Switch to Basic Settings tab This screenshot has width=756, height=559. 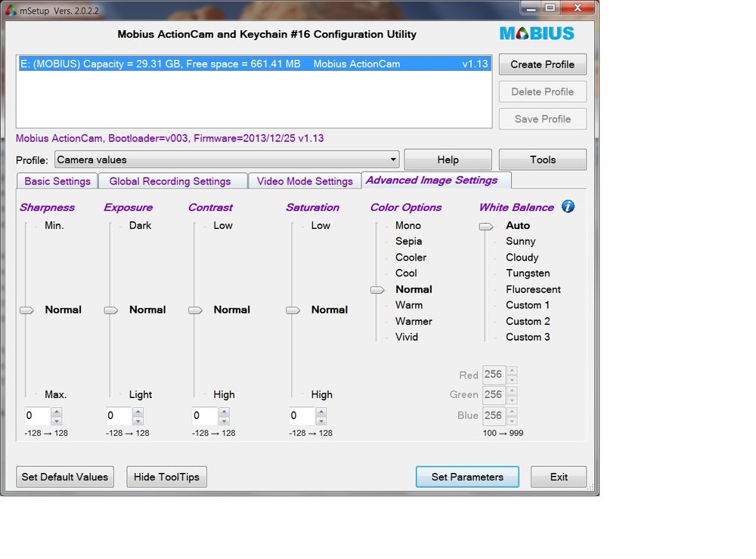pos(57,181)
